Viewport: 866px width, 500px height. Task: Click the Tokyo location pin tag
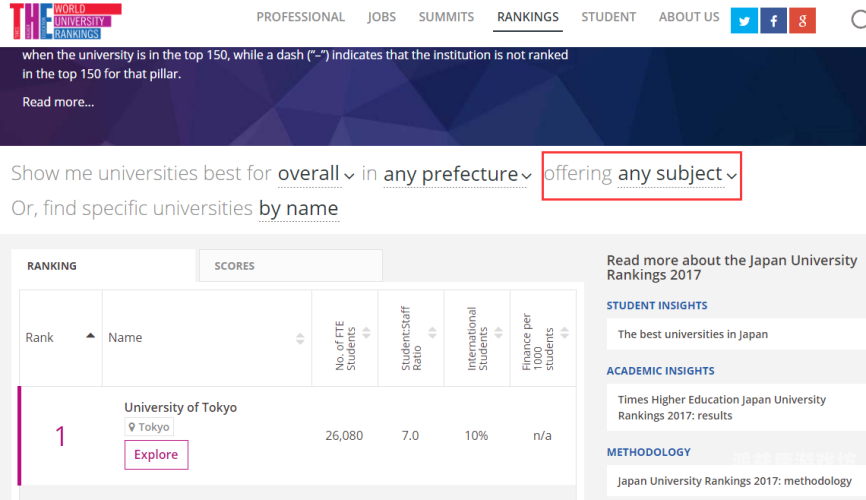(x=149, y=427)
